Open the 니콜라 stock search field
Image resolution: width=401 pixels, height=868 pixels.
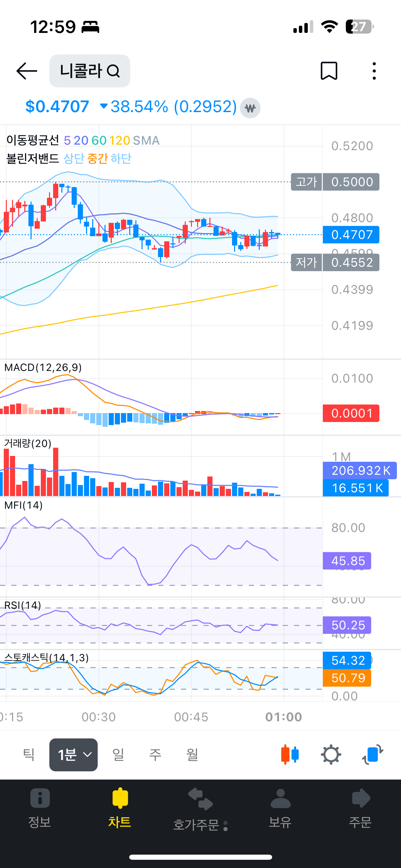coord(90,71)
